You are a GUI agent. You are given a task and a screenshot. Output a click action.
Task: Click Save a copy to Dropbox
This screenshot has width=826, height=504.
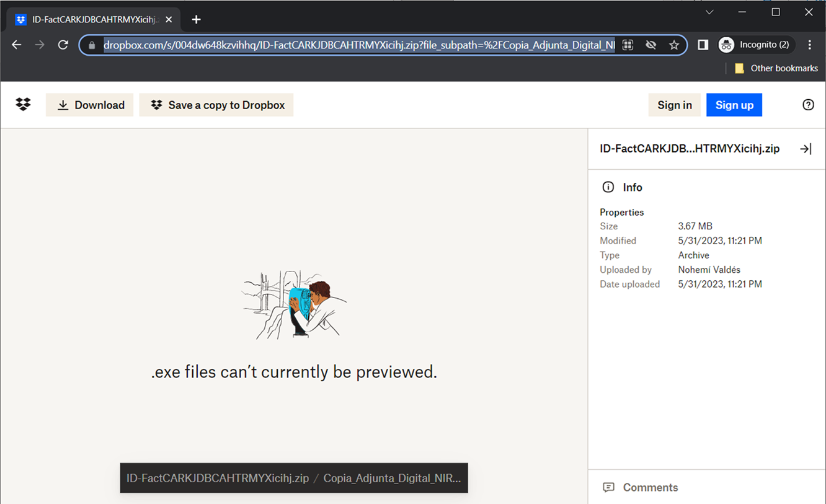point(216,105)
